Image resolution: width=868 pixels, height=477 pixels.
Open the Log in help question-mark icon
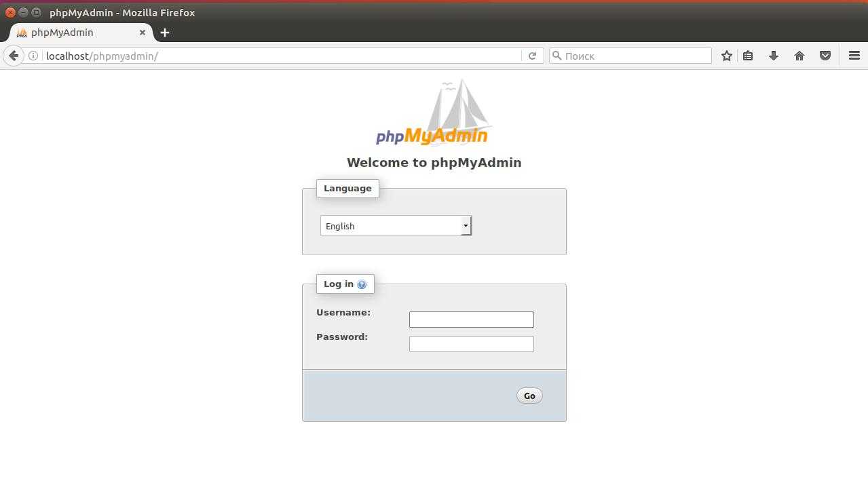point(362,284)
